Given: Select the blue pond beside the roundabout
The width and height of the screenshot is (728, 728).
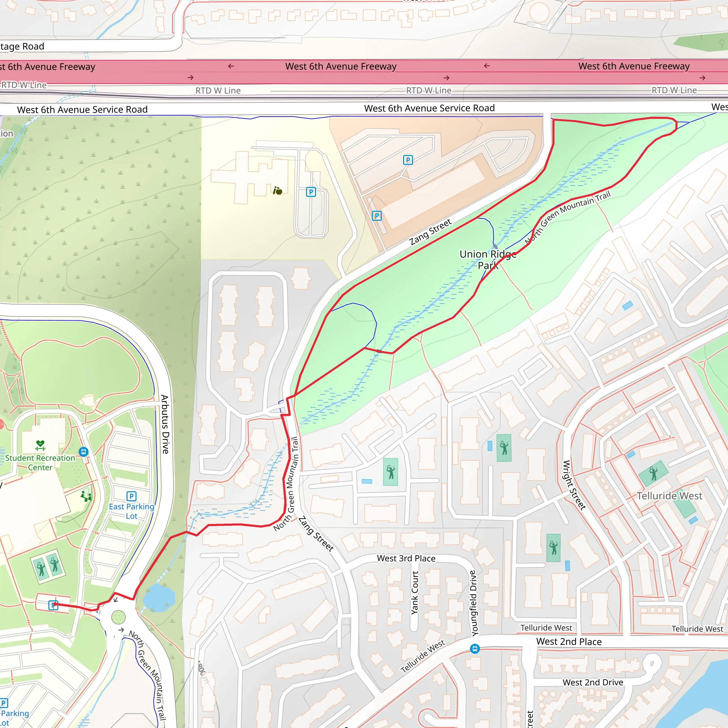Looking at the screenshot, I should click(159, 598).
